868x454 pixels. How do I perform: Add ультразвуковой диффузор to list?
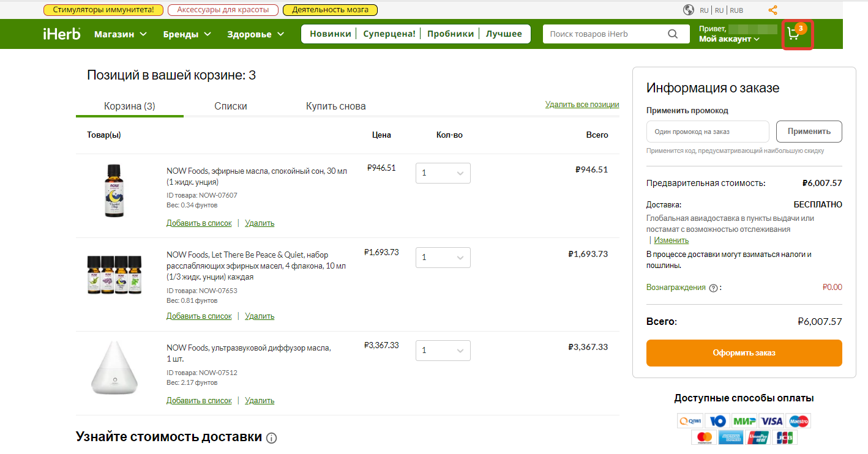pyautogui.click(x=199, y=401)
